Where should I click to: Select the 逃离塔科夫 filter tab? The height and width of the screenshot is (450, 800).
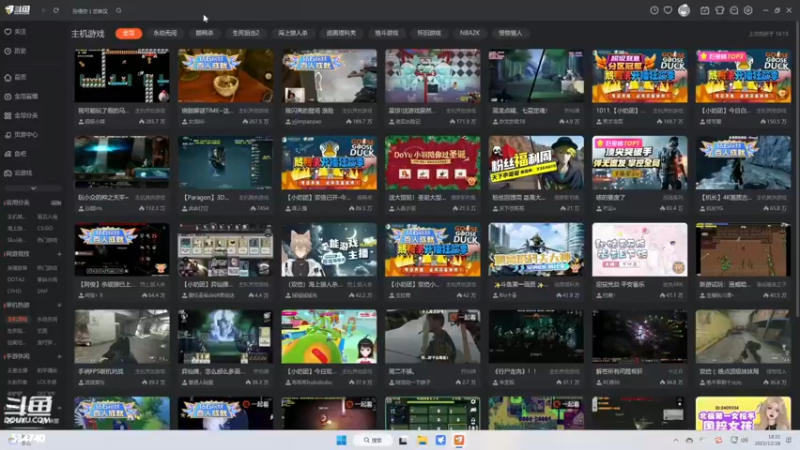pyautogui.click(x=341, y=33)
